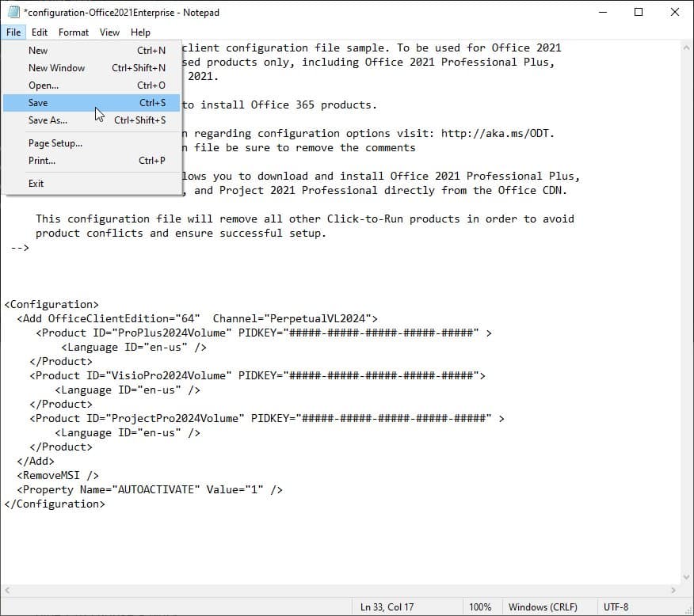Click on VisioPro2024Volume product ID

coord(169,375)
